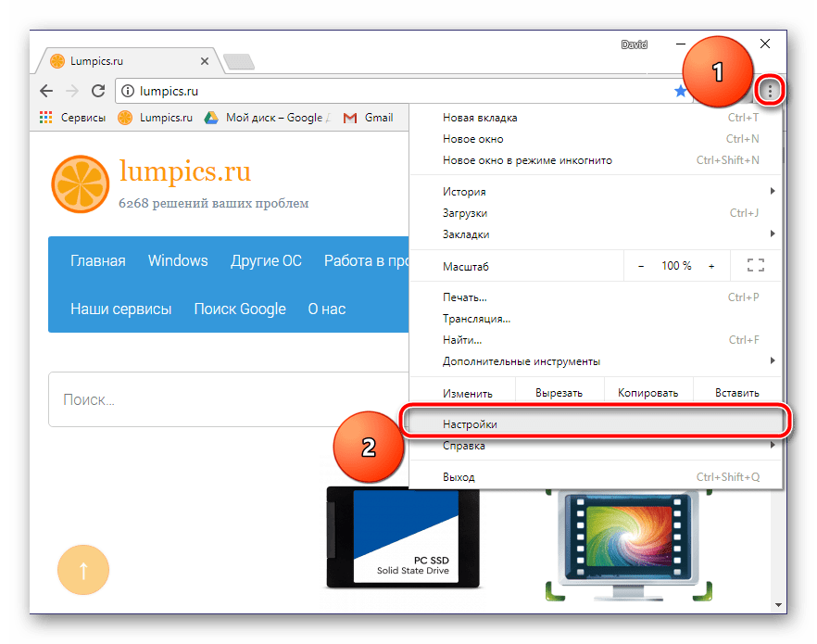Image resolution: width=817 pixels, height=644 pixels.
Task: Click the orange scroll-to-top arrow
Action: (83, 570)
